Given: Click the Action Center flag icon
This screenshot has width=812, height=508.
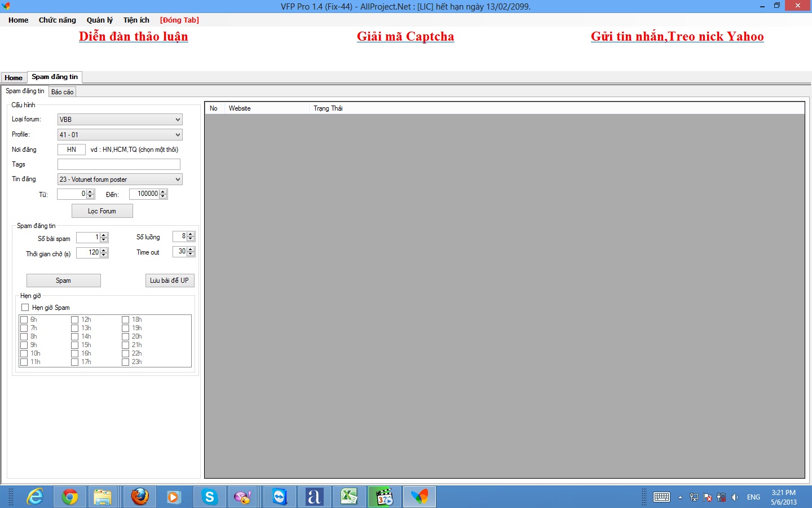Looking at the screenshot, I should pos(708,497).
